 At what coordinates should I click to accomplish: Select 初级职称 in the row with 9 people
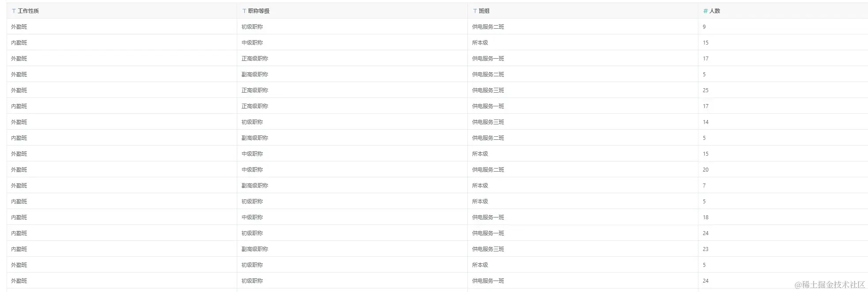pos(252,27)
